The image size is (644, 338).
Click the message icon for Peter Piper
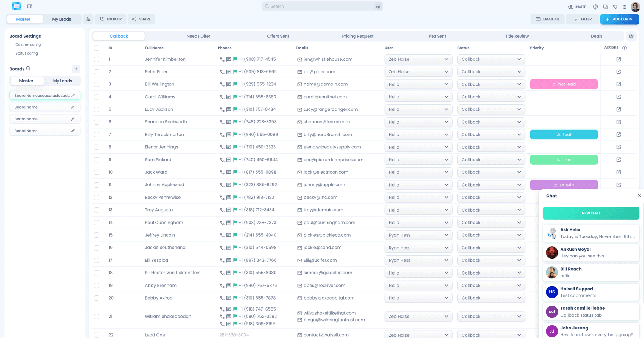[x=229, y=72]
